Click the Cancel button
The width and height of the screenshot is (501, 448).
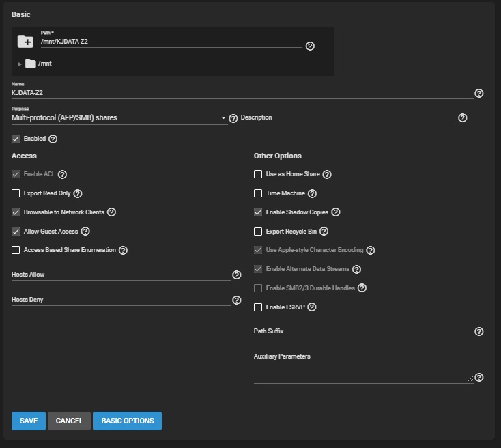pyautogui.click(x=70, y=421)
